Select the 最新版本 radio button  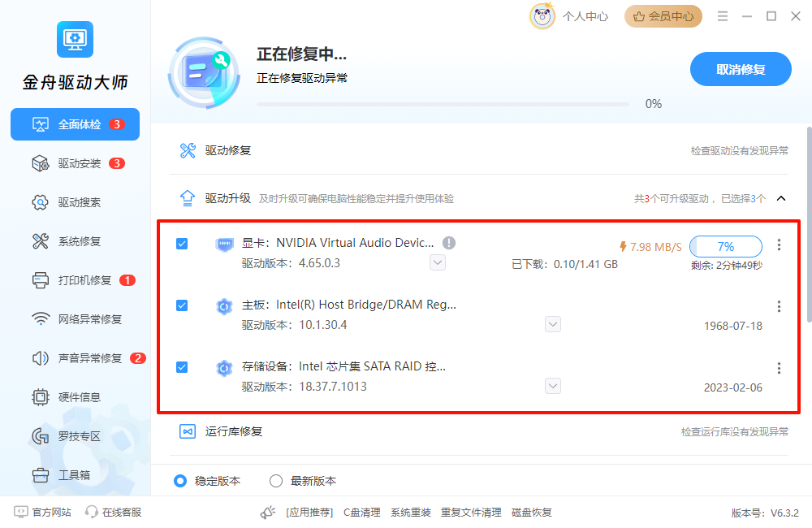pos(276,481)
